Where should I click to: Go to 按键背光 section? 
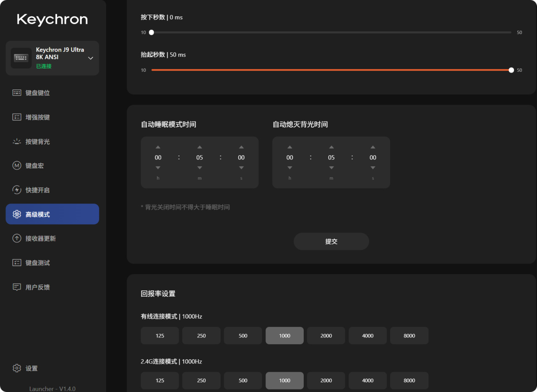pyautogui.click(x=52, y=141)
